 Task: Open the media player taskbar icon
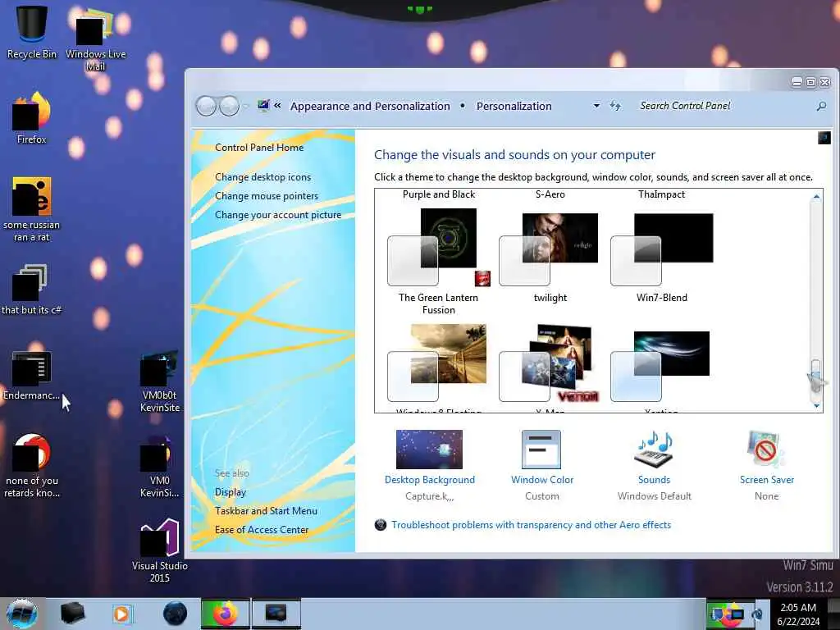pyautogui.click(x=122, y=614)
